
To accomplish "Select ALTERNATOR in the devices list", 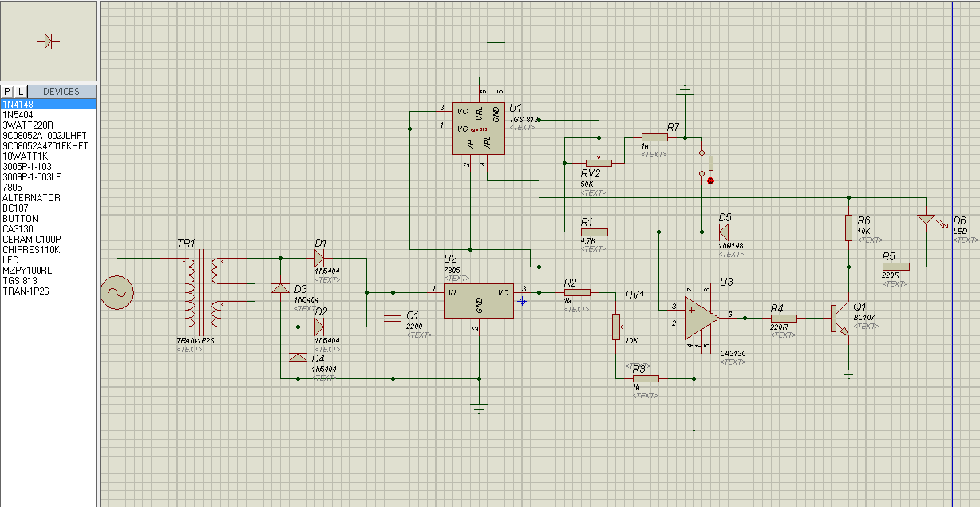I will click(x=31, y=198).
